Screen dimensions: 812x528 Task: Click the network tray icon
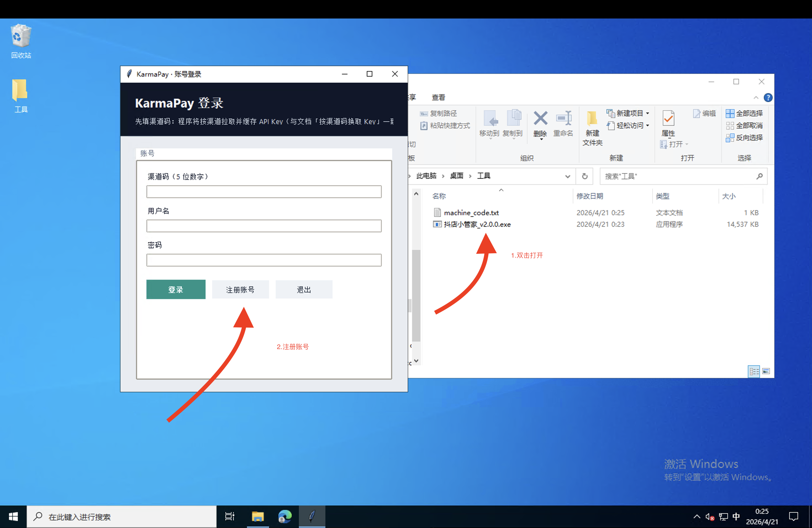[x=723, y=517]
